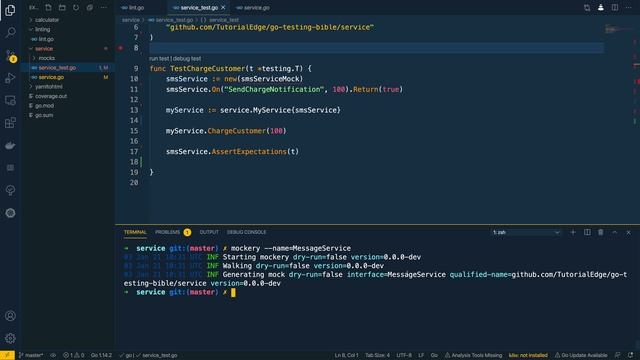
Task: Click the 'run test' code lens
Action: (x=159, y=59)
